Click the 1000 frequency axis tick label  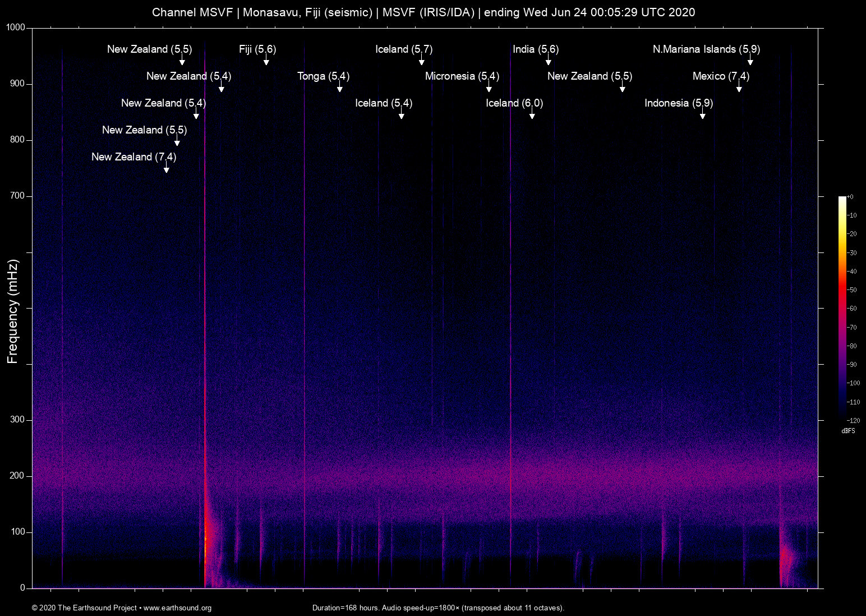(x=15, y=26)
